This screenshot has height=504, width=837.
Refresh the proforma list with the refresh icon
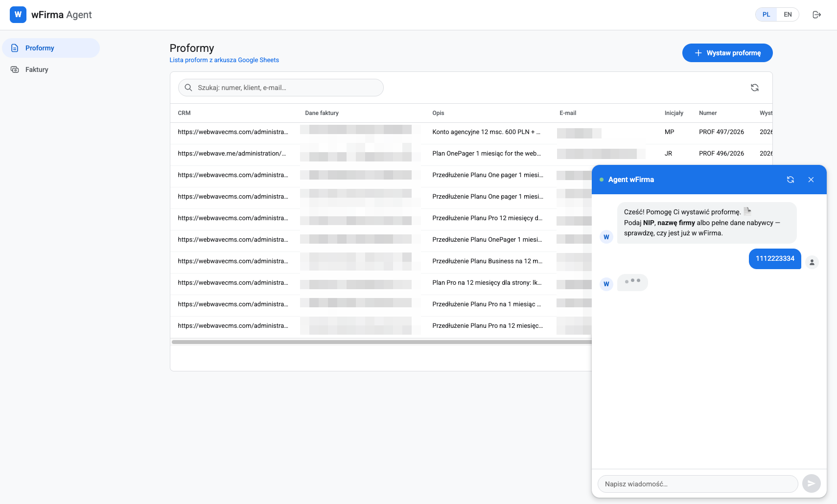click(755, 88)
